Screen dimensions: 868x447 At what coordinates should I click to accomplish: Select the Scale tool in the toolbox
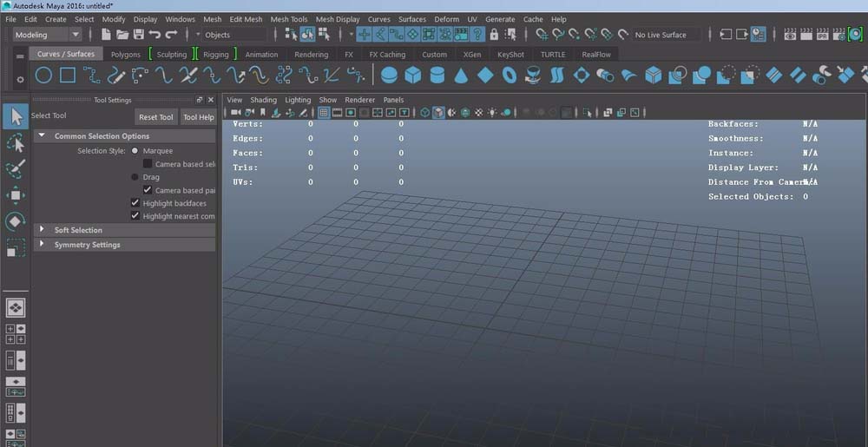click(16, 247)
